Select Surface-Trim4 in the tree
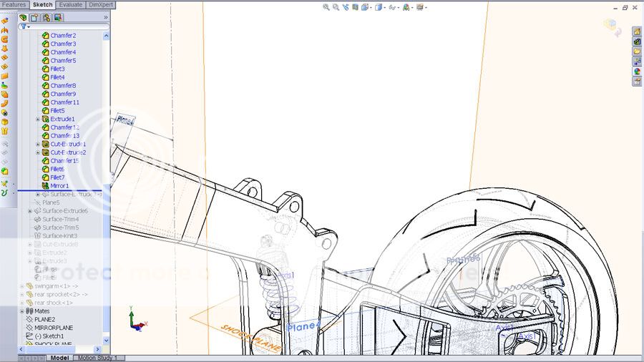The height and width of the screenshot is (362, 644). tap(60, 219)
